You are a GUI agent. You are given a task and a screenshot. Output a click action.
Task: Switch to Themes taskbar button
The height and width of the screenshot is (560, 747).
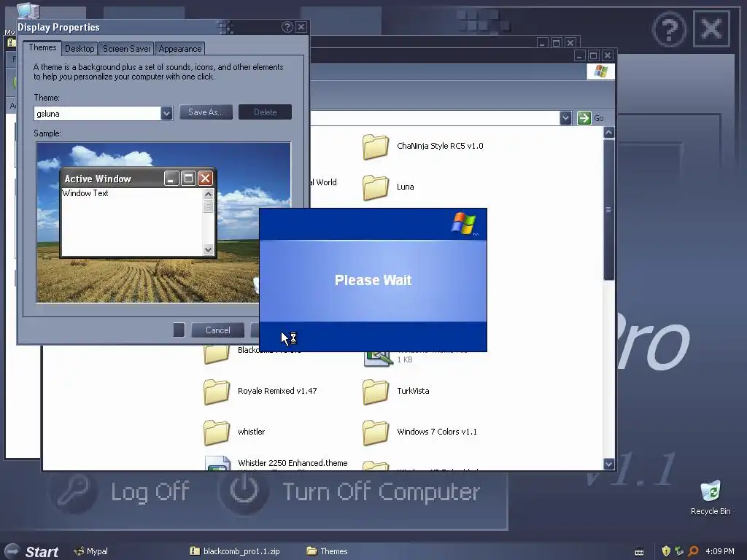pyautogui.click(x=328, y=551)
